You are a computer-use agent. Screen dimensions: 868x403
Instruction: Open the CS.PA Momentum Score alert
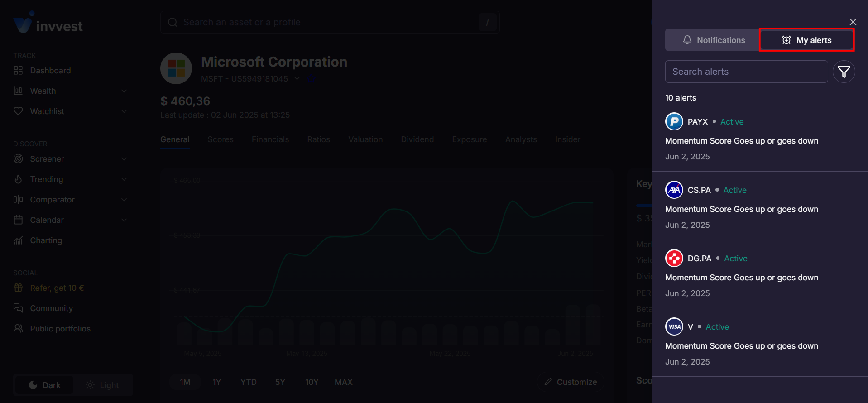[x=760, y=206]
